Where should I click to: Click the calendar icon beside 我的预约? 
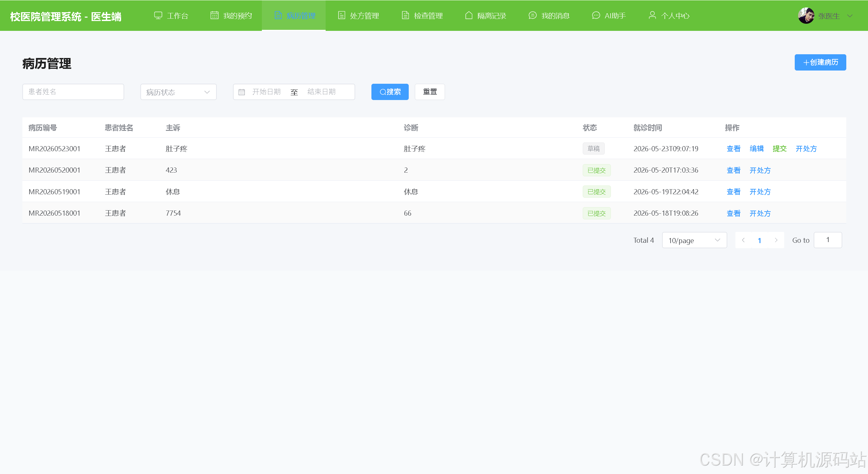(214, 16)
